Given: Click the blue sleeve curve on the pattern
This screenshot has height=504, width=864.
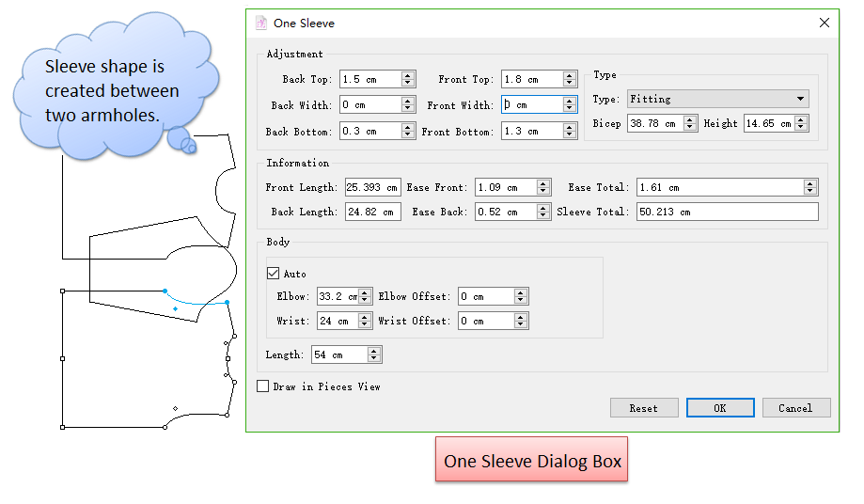Looking at the screenshot, I should pyautogui.click(x=197, y=303).
